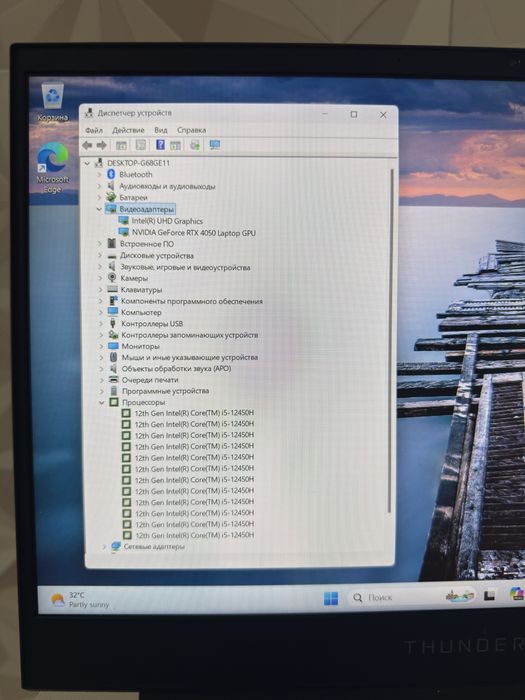525x700 pixels.
Task: Collapse the Видеоадаптеры category
Action: tap(99, 209)
